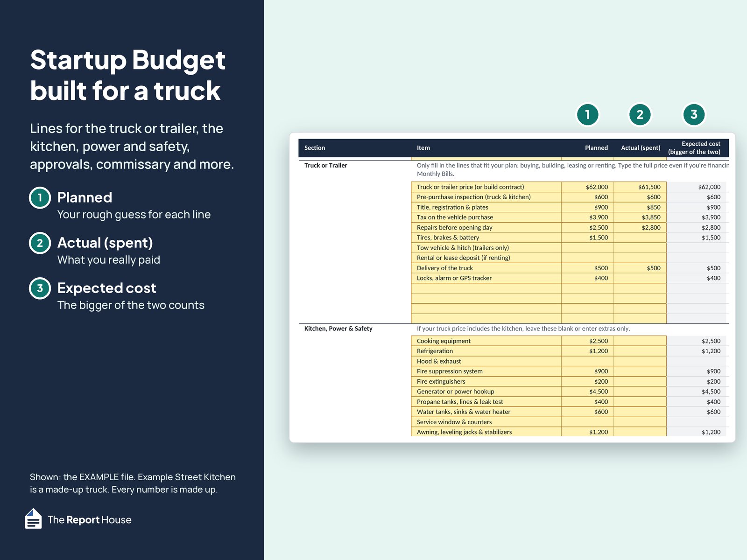Image resolution: width=747 pixels, height=560 pixels.
Task: Select the 'Expected cost (bigger of the two)' header
Action: [694, 148]
